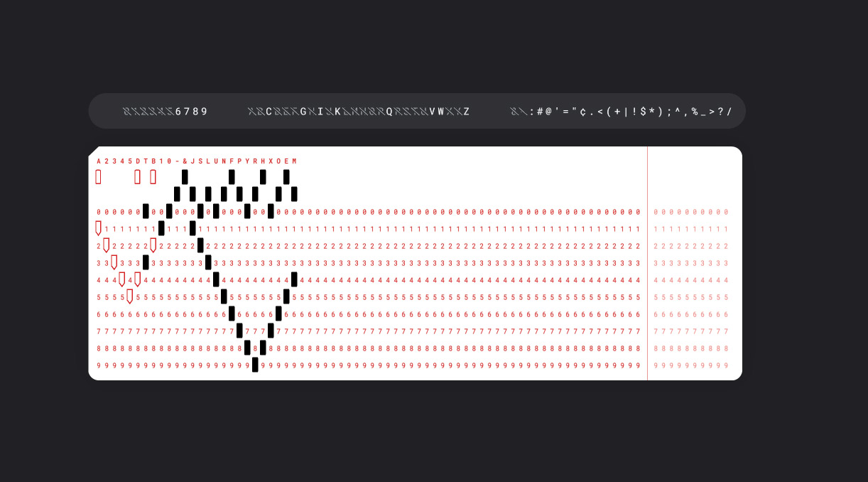The image size is (868, 482).
Task: Choose the + symbol in the character bar
Action: click(x=617, y=112)
